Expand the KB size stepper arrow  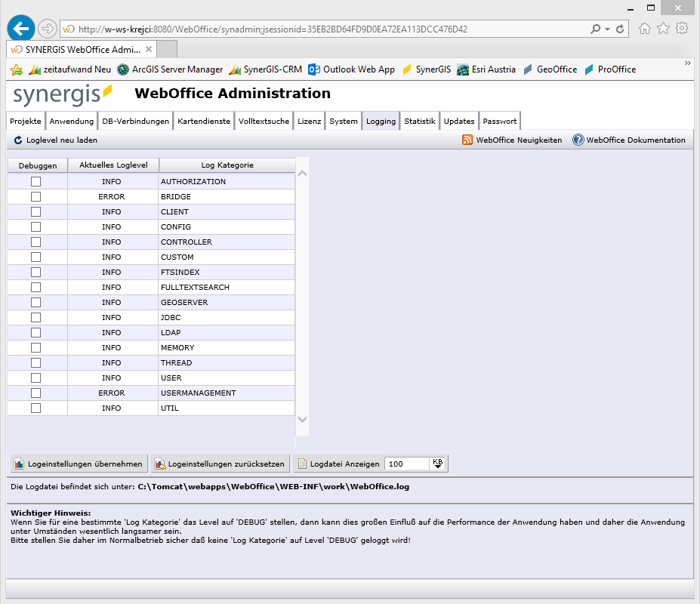pos(439,464)
